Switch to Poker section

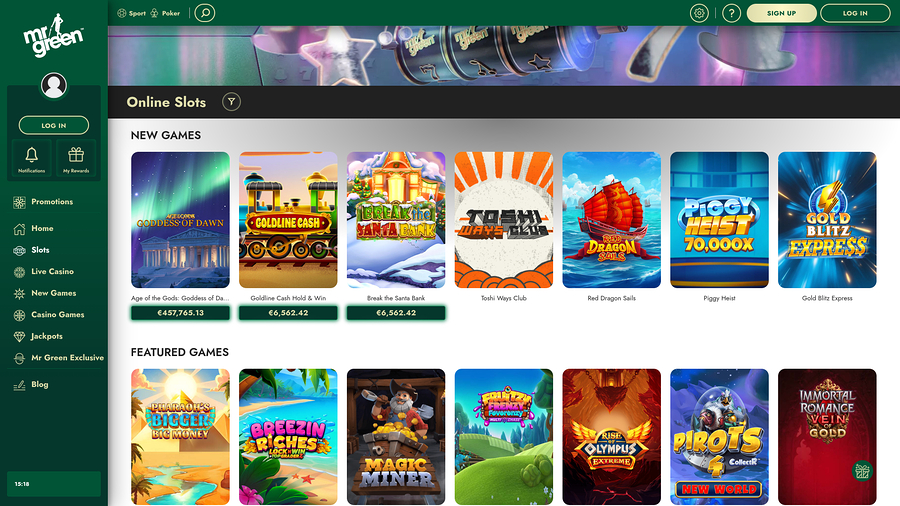coord(168,14)
